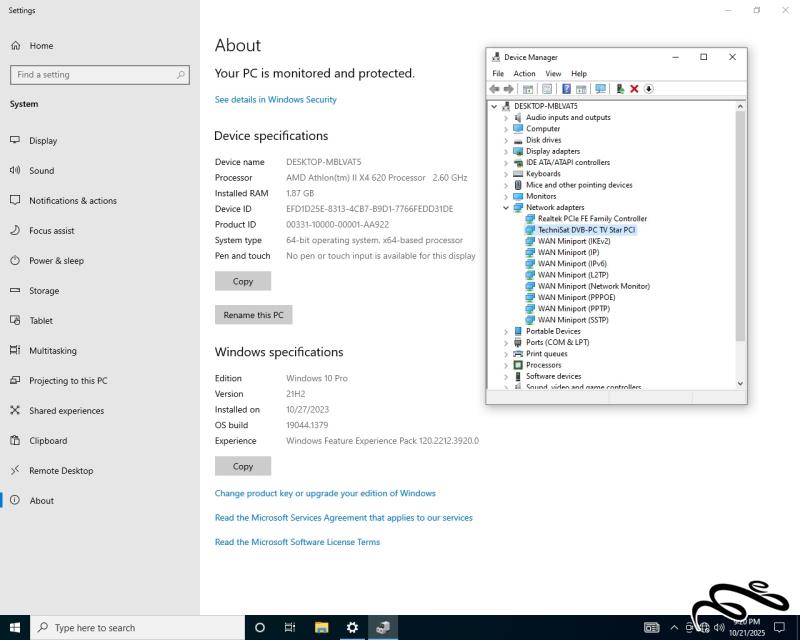
Task: Show hidden icons in the system tray
Action: pyautogui.click(x=674, y=627)
